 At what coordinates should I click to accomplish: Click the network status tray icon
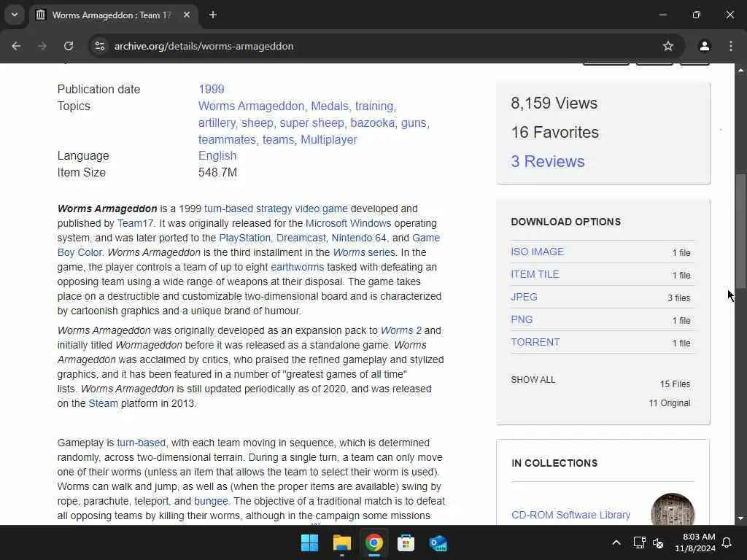(x=639, y=542)
